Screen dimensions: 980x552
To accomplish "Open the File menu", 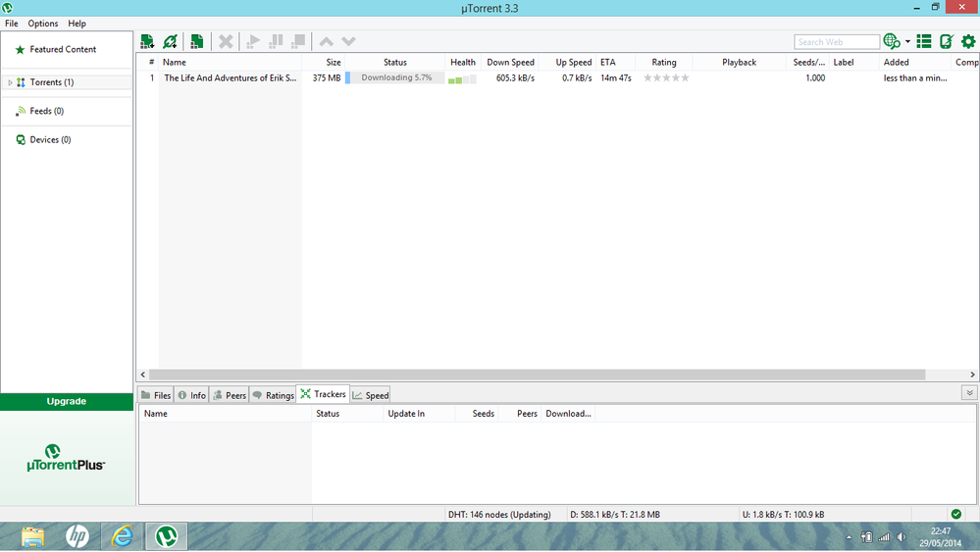I will 11,24.
